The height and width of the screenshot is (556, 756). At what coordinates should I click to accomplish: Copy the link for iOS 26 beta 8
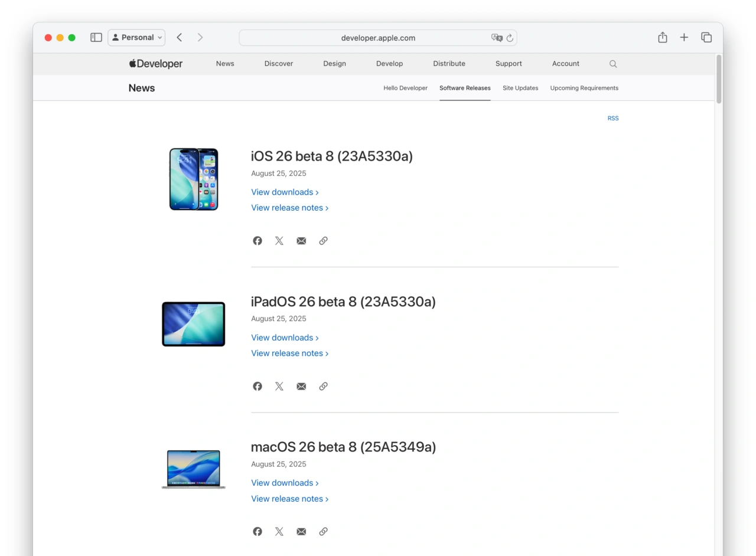coord(323,240)
